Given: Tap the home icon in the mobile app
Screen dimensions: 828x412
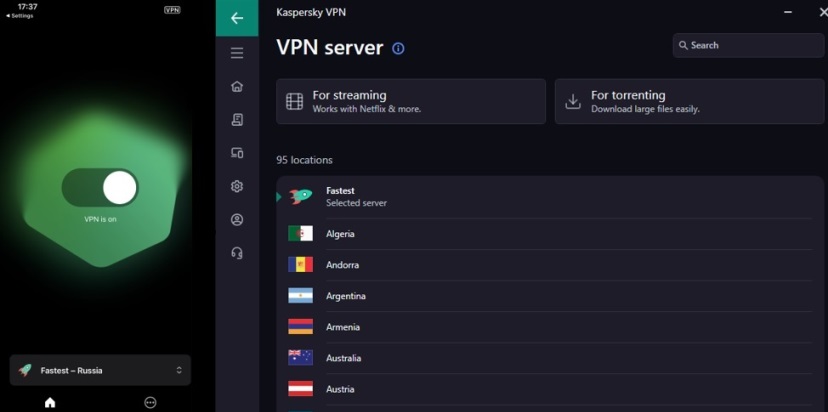Looking at the screenshot, I should [x=50, y=402].
